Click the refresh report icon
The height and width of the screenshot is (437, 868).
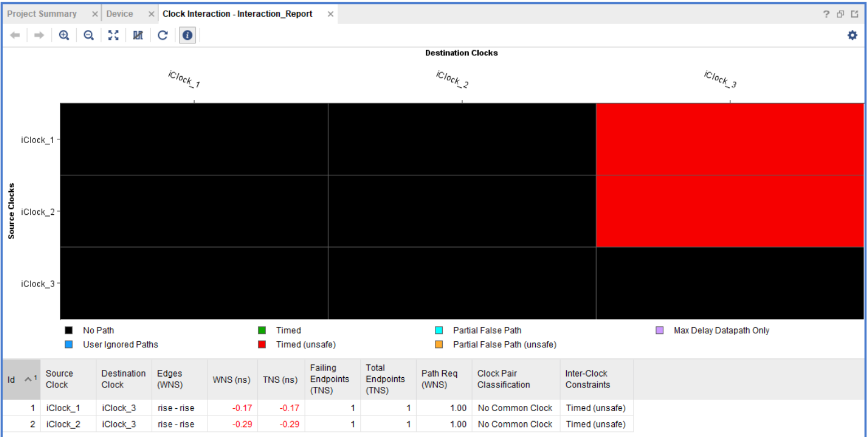click(x=162, y=36)
